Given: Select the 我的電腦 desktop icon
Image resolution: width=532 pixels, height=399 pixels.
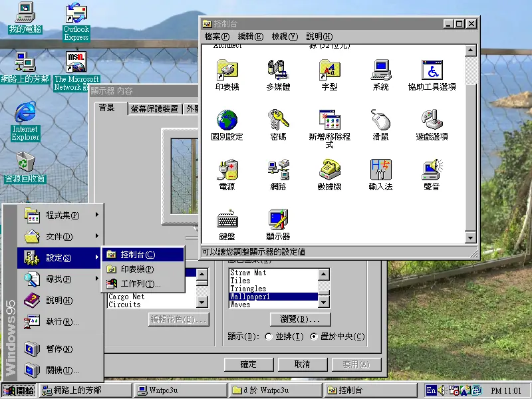Looking at the screenshot, I should [x=25, y=18].
